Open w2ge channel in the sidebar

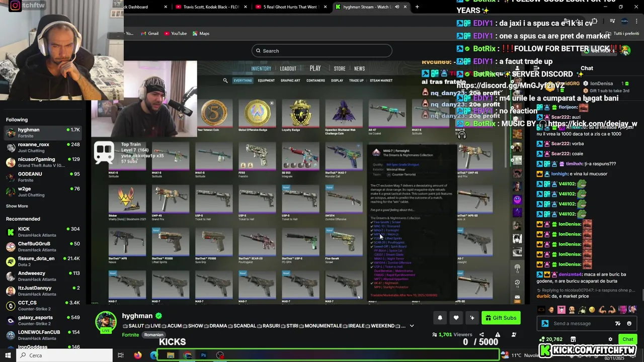pos(43,192)
